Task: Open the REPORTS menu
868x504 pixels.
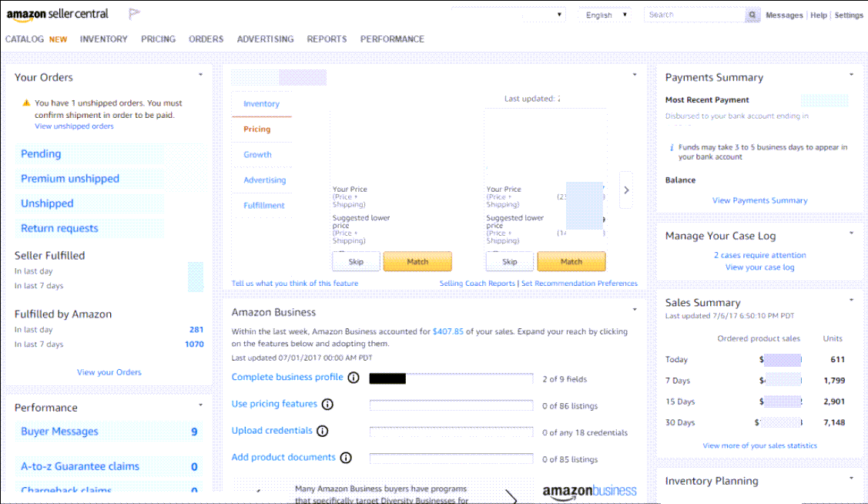Action: [x=327, y=39]
